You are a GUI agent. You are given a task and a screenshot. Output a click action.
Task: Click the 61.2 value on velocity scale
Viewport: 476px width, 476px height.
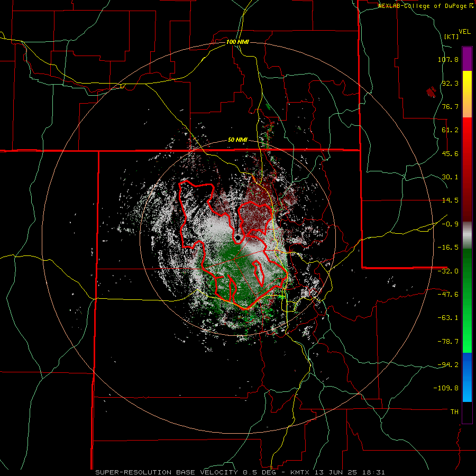[450, 130]
